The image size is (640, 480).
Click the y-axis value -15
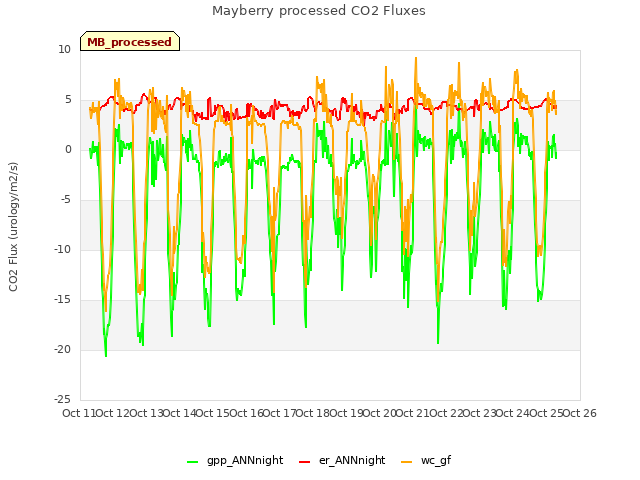[x=62, y=300]
